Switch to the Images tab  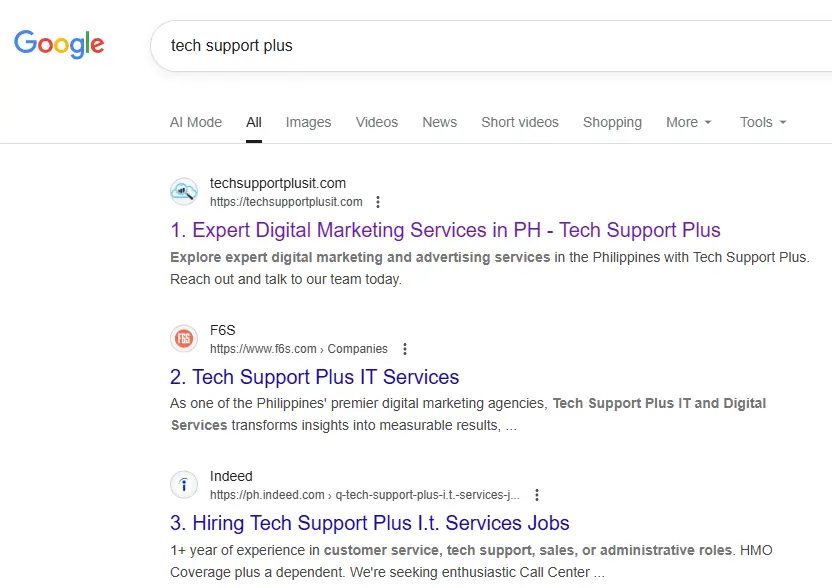(x=308, y=122)
